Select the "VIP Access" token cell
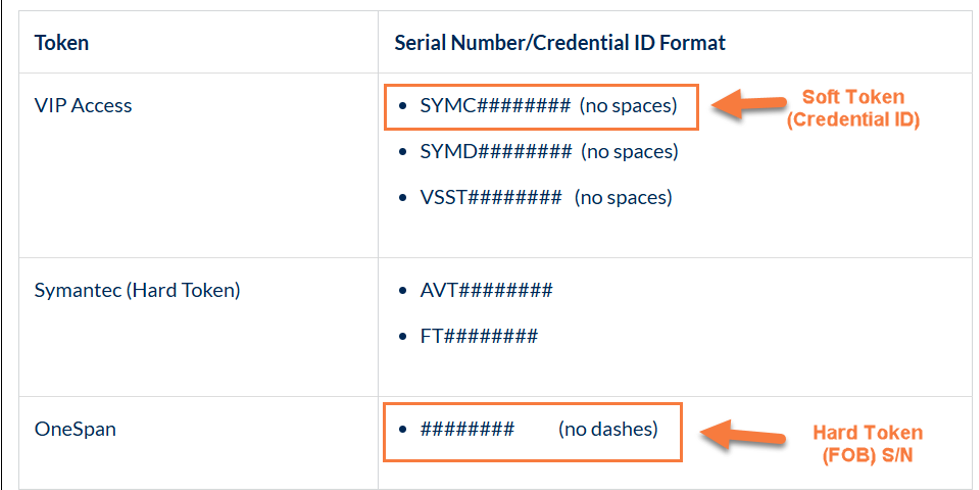This screenshot has width=979, height=490. (83, 105)
